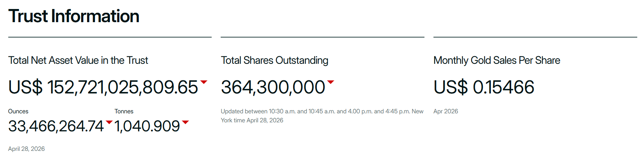Click divider line above Total Shares Outstanding
Viewport: 644px width, 158px height.
point(322,37)
